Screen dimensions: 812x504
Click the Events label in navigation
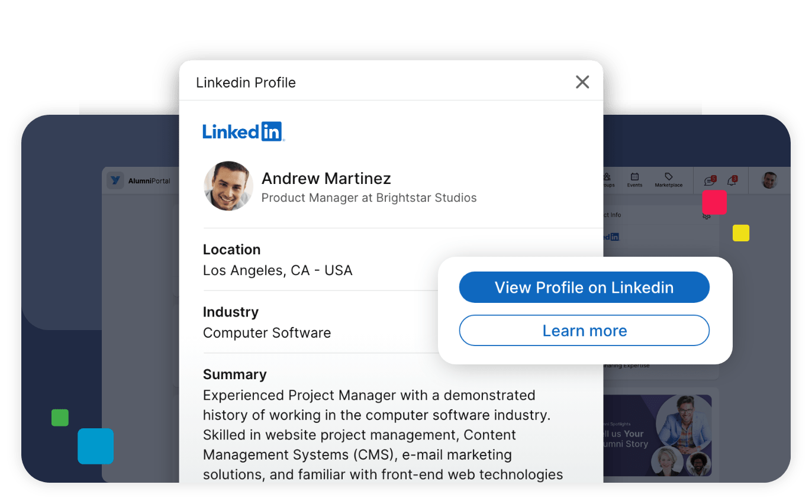coord(634,185)
